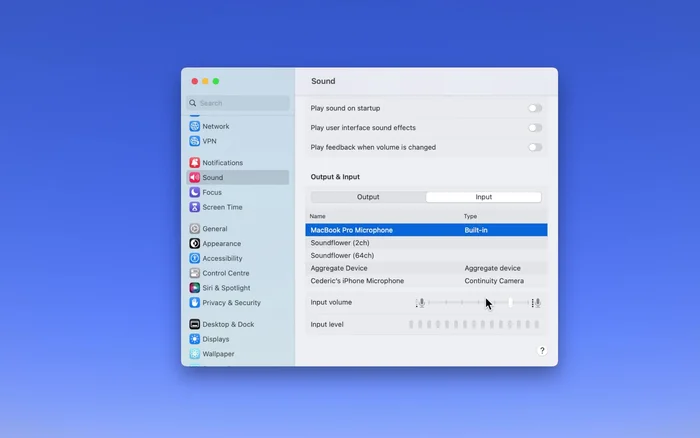Toggle Play sound on startup switch

[535, 108]
